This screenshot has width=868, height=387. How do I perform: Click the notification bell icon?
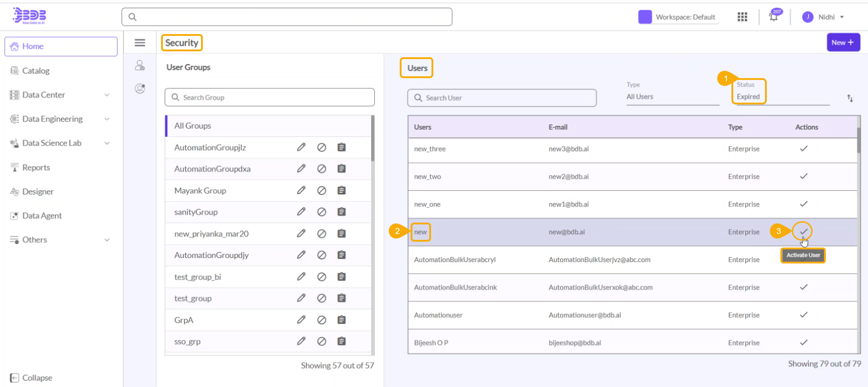(774, 17)
